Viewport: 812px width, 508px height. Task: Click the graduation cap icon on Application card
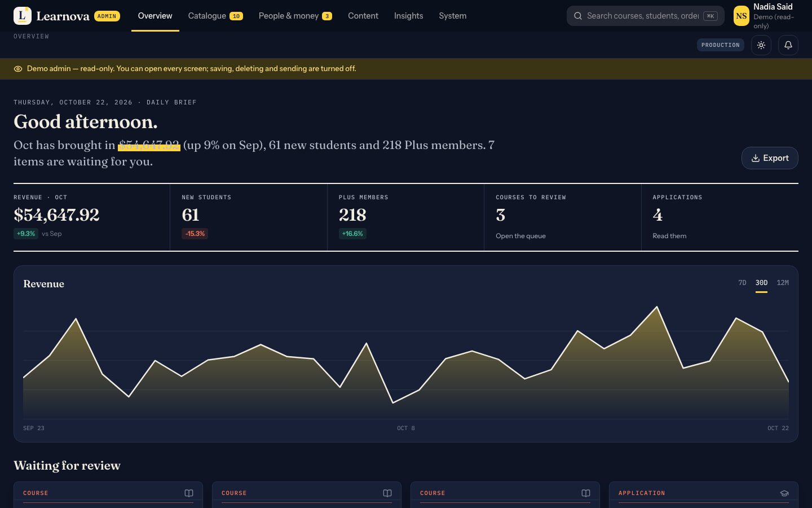pos(784,493)
